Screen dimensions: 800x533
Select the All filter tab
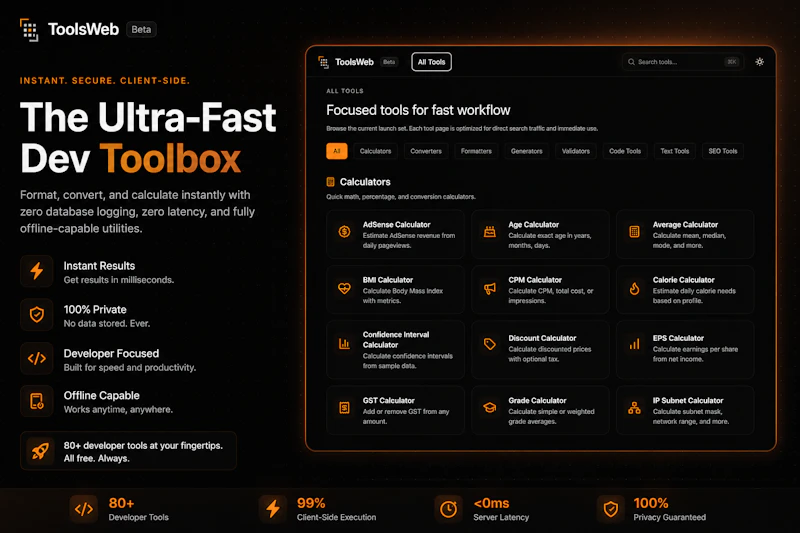[x=337, y=151]
